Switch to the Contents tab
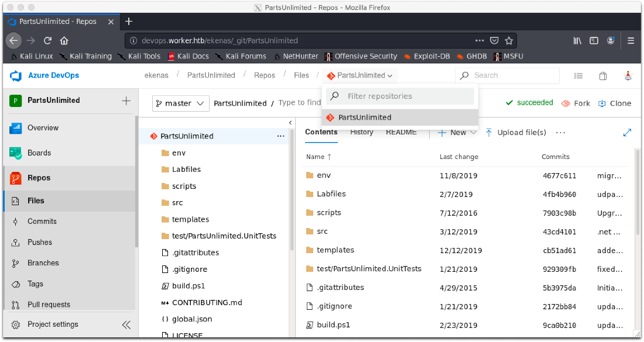This screenshot has height=342, width=644. (321, 132)
